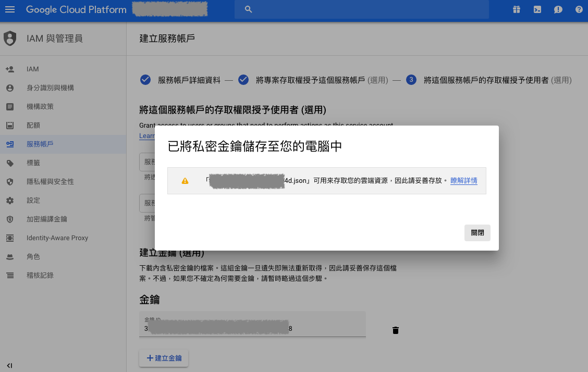Select Identity-Aware Proxy menu item

[57, 238]
